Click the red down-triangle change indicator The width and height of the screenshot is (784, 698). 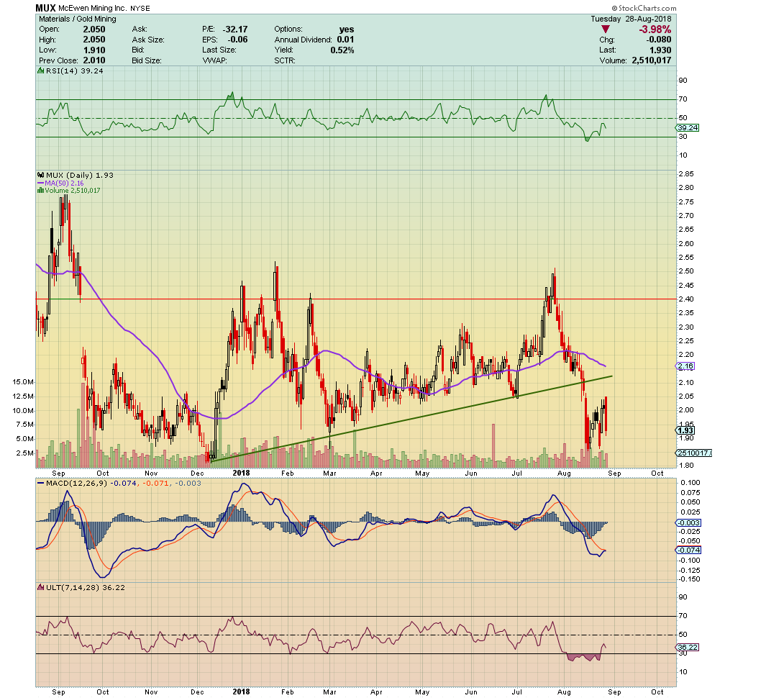point(606,30)
